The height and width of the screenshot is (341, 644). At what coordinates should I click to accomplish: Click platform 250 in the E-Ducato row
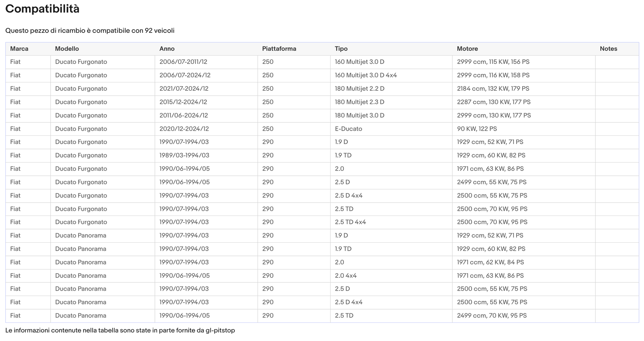pos(268,129)
